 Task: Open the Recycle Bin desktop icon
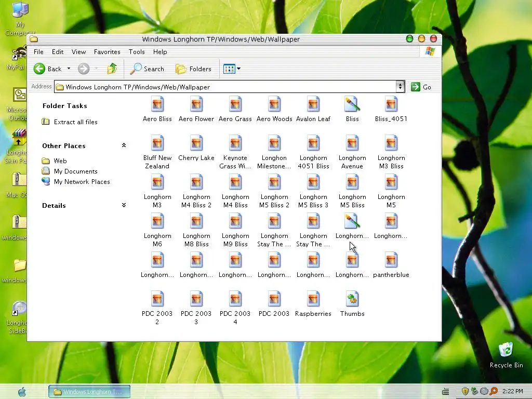pyautogui.click(x=506, y=355)
